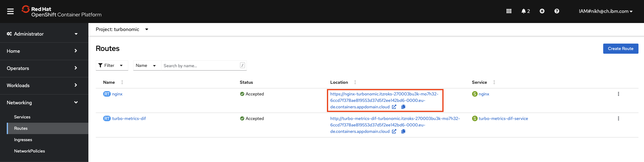
Task: Copy the turbo-metrics-dif route URL to clipboard
Action: click(x=403, y=131)
